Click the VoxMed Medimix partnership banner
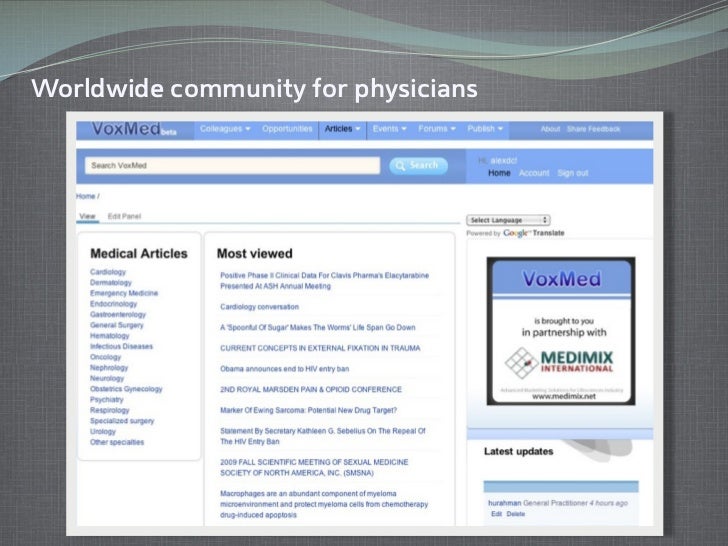 (x=561, y=331)
